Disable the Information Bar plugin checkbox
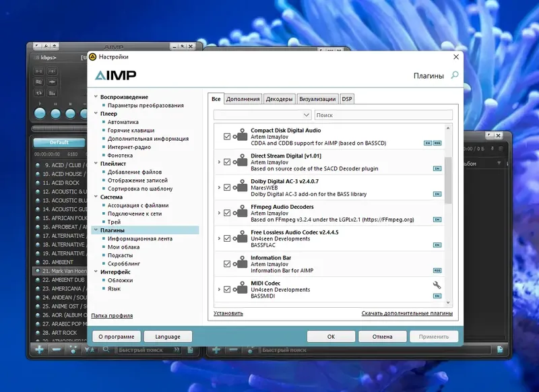This screenshot has width=539, height=392. [227, 263]
